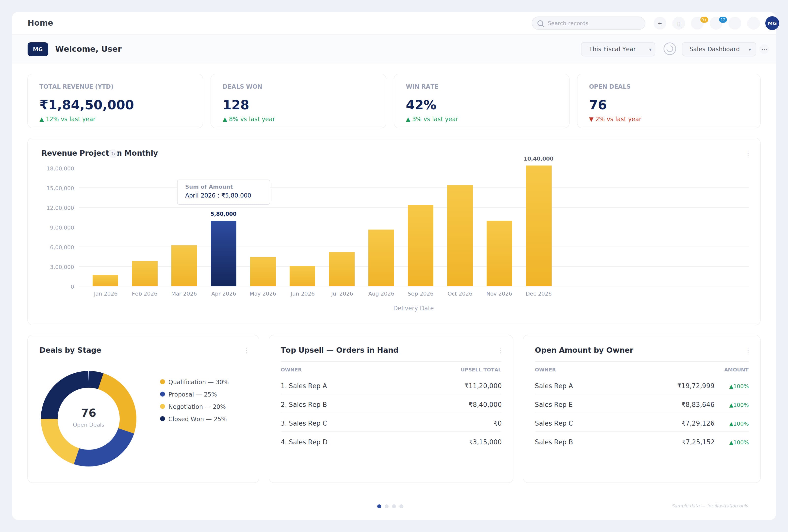Click the small refresh icon in the Revenue Projection title
788x532 pixels.
(113, 154)
